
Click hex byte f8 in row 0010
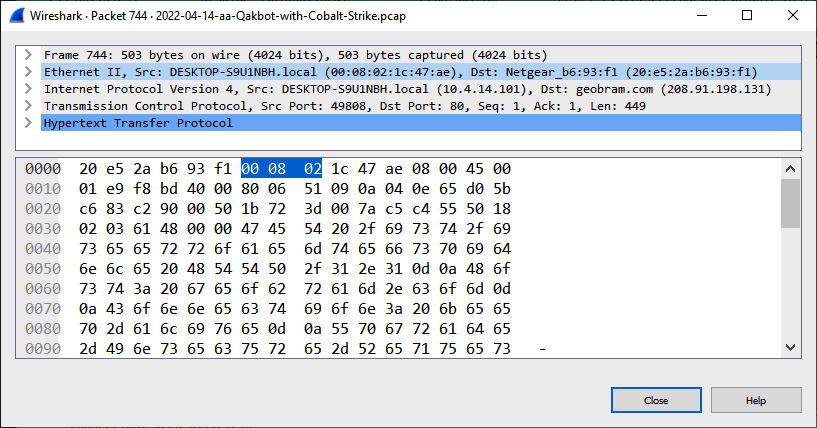[x=142, y=189]
